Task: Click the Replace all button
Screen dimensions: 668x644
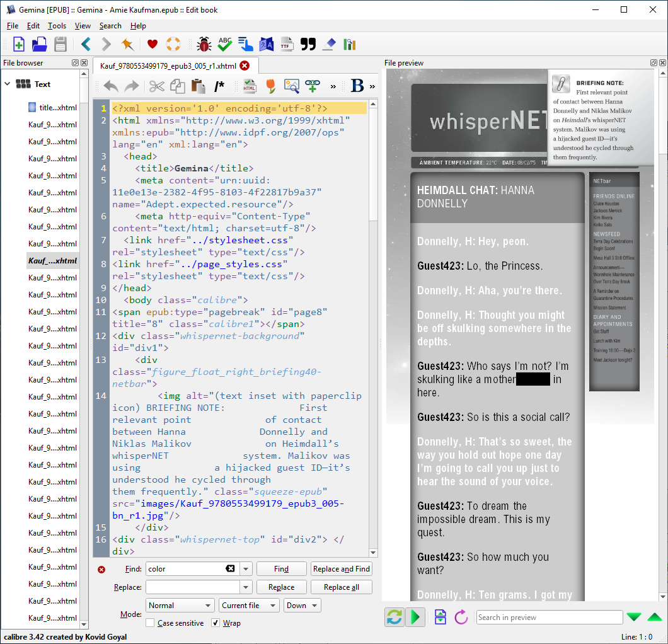Action: (x=342, y=587)
